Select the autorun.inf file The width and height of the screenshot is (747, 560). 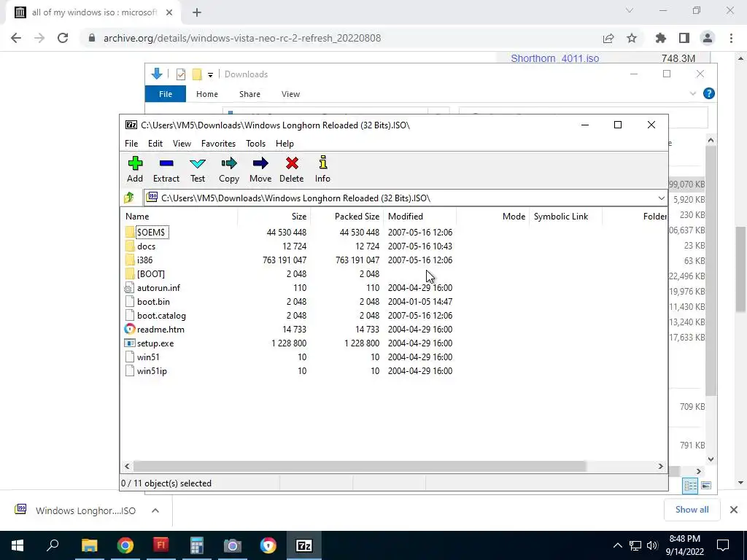click(158, 287)
